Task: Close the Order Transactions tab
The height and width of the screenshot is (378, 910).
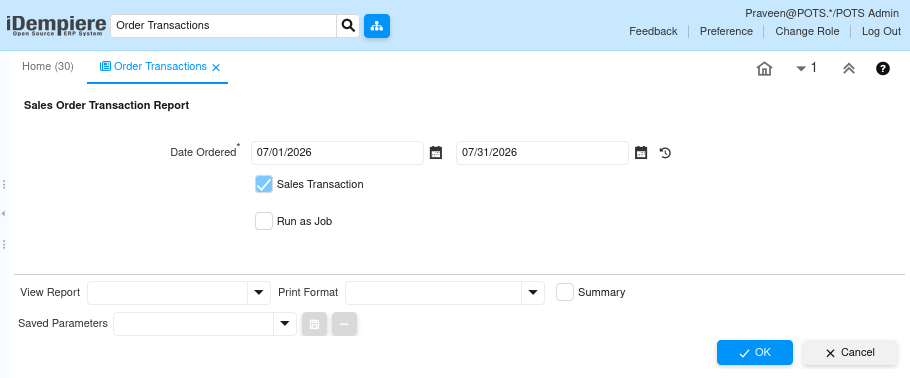Action: (x=216, y=67)
